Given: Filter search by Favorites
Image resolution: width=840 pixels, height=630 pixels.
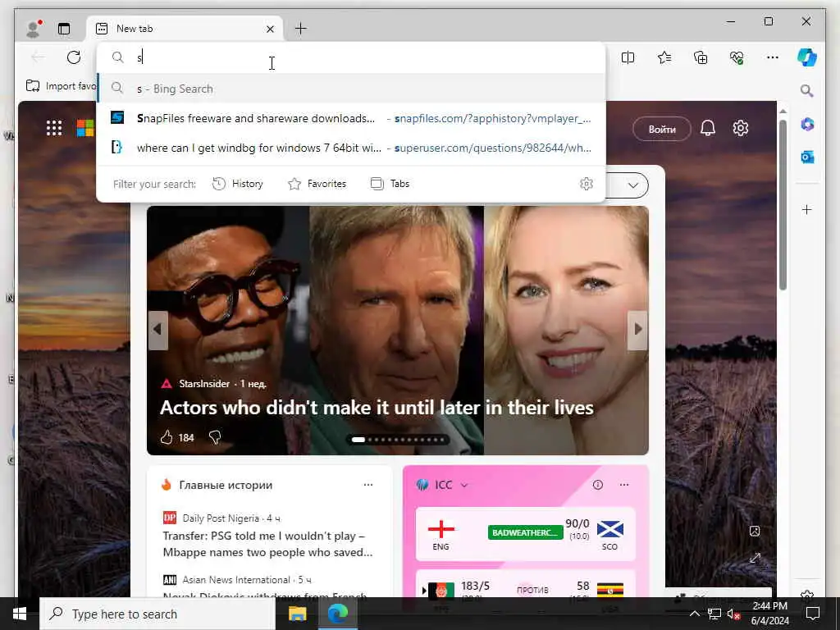Looking at the screenshot, I should [317, 184].
